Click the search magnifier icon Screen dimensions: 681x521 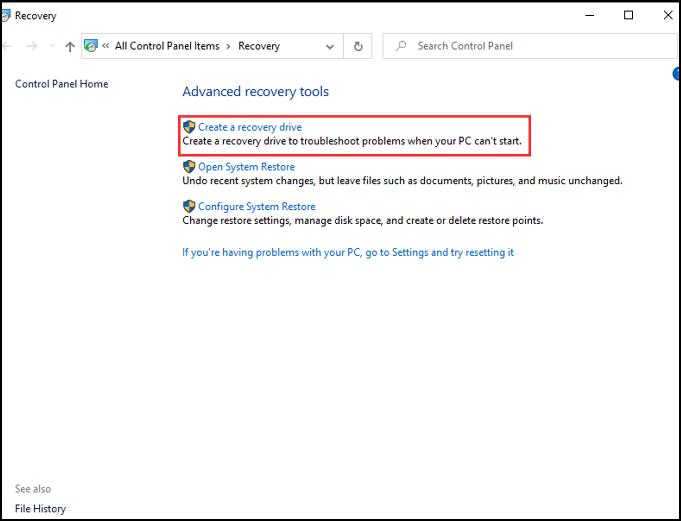[401, 46]
